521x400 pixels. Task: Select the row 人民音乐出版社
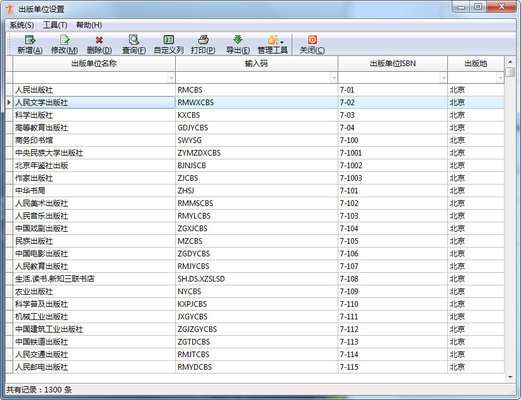pos(258,216)
